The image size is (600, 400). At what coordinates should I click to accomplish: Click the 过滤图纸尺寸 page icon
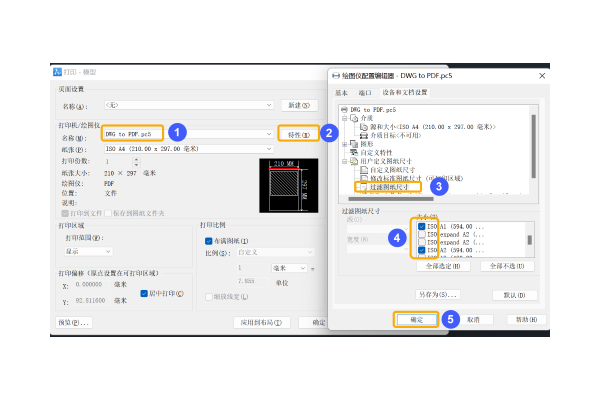pos(363,187)
